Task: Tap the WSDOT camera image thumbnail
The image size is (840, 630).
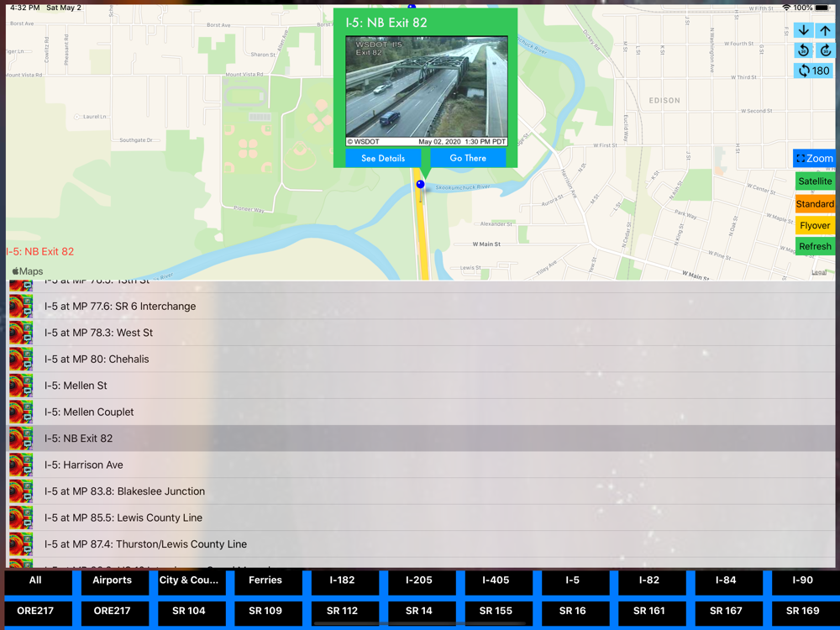Action: point(427,91)
